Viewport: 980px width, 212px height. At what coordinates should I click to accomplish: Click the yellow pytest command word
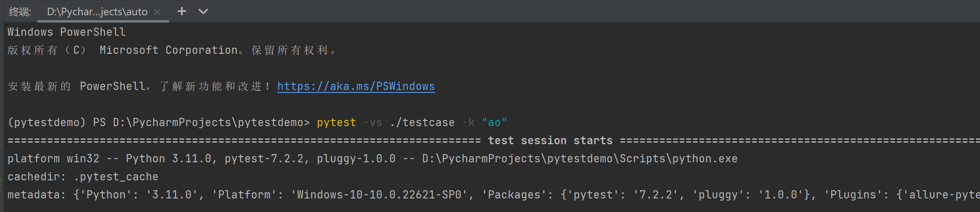[x=336, y=122]
